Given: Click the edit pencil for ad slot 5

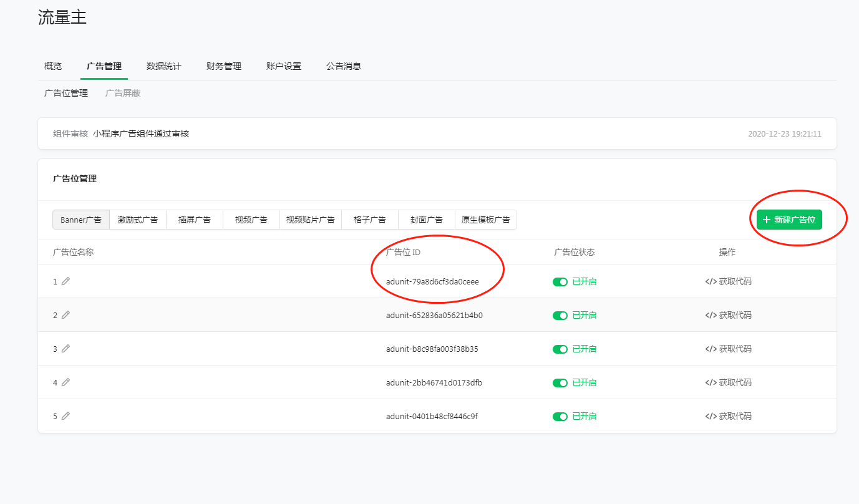Looking at the screenshot, I should point(66,416).
